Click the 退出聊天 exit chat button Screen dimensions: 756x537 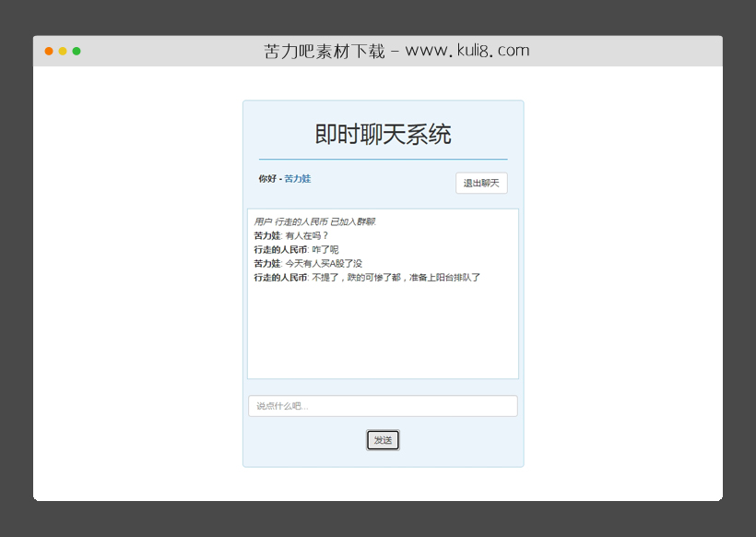tap(480, 183)
